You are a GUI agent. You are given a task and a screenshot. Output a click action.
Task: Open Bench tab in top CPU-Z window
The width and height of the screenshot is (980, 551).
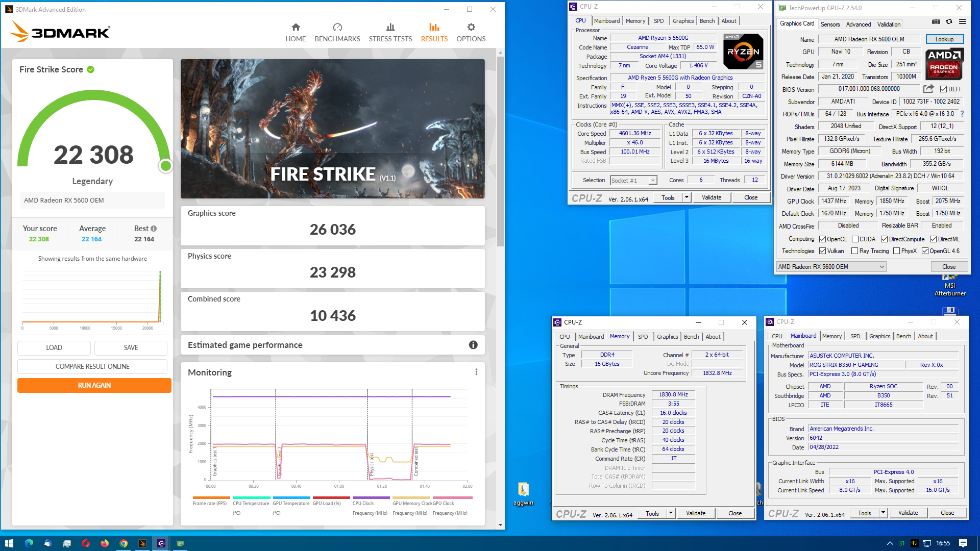click(x=707, y=21)
